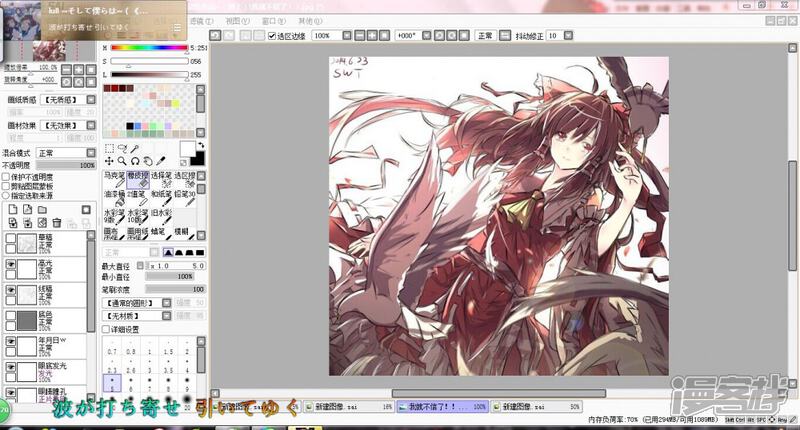
Task: Select the zoom magnifier tool
Action: pos(122,161)
